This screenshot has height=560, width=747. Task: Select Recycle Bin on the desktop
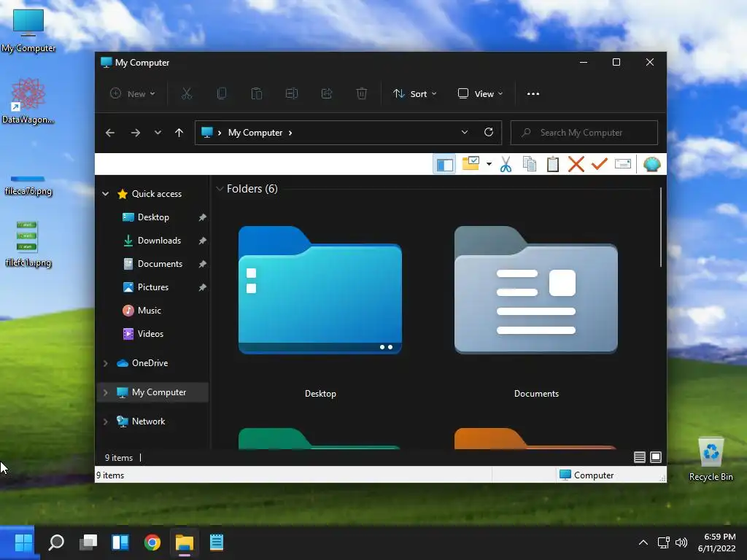pyautogui.click(x=711, y=459)
